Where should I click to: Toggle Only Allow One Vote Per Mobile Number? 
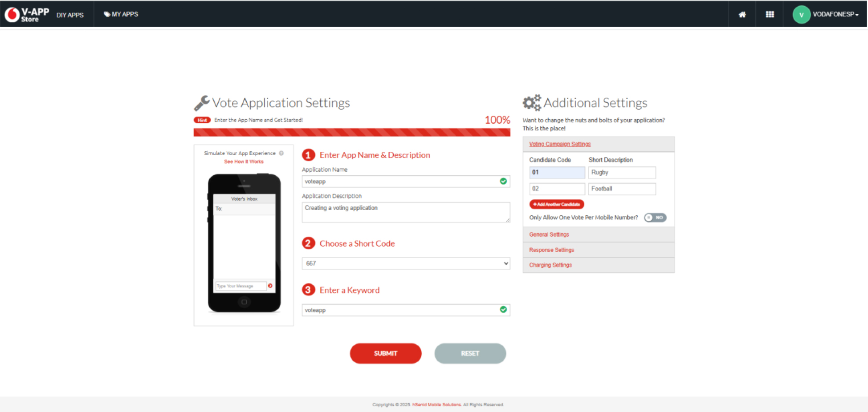point(655,218)
